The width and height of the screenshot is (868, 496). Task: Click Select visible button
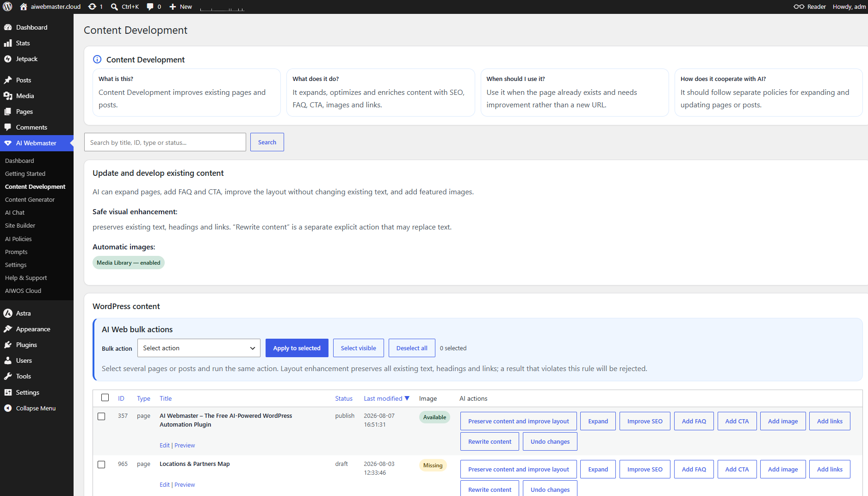click(359, 348)
